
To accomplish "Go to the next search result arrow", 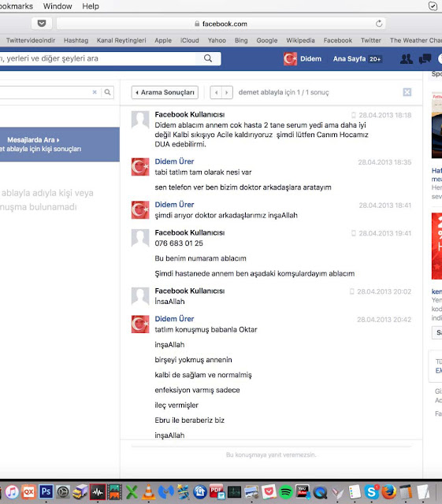I will [x=227, y=93].
